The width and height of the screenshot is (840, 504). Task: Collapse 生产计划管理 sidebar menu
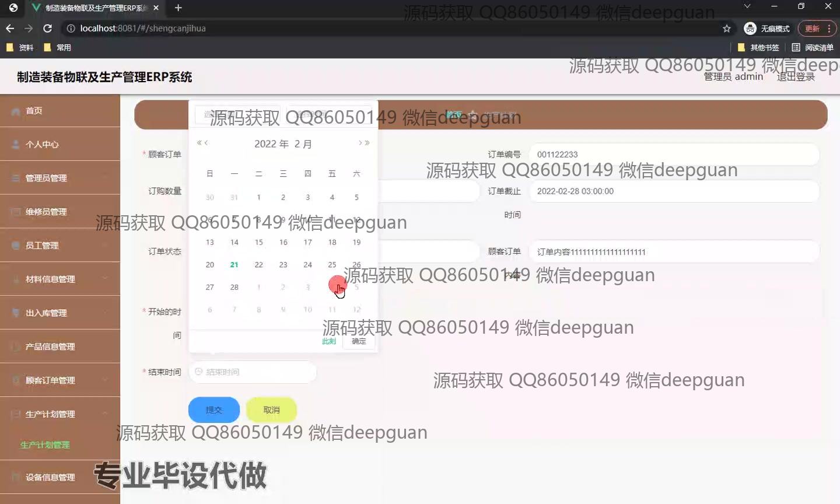tap(60, 414)
